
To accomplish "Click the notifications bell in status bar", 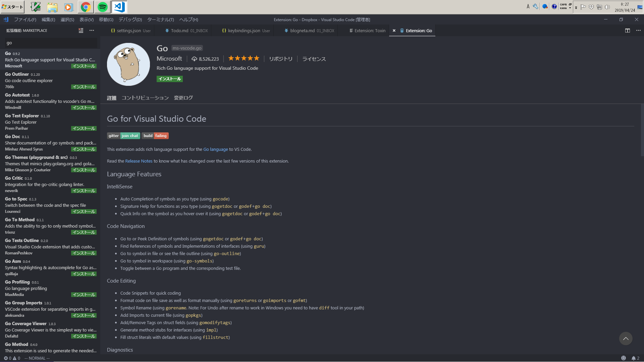I will 634,358.
